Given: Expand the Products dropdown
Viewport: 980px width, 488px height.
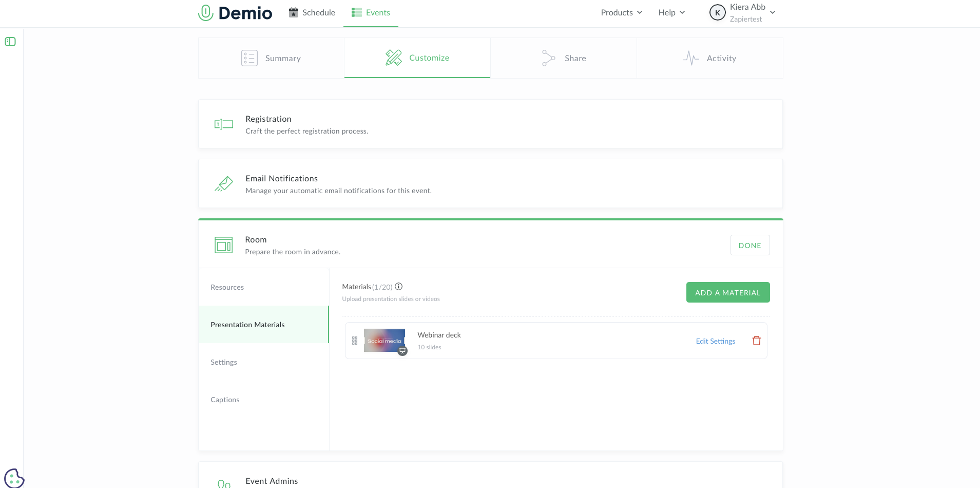Looking at the screenshot, I should (622, 13).
